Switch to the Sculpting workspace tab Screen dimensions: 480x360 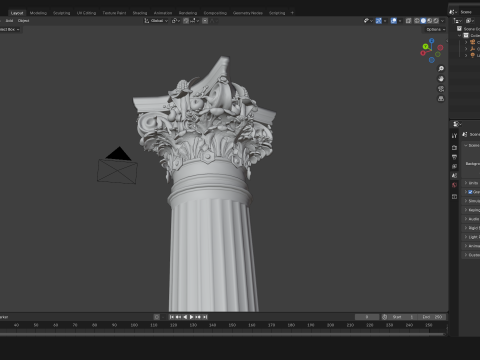pos(62,13)
